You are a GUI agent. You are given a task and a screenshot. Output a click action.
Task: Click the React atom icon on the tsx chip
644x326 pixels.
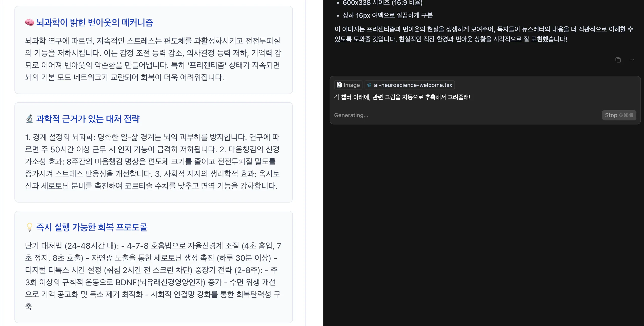point(369,85)
